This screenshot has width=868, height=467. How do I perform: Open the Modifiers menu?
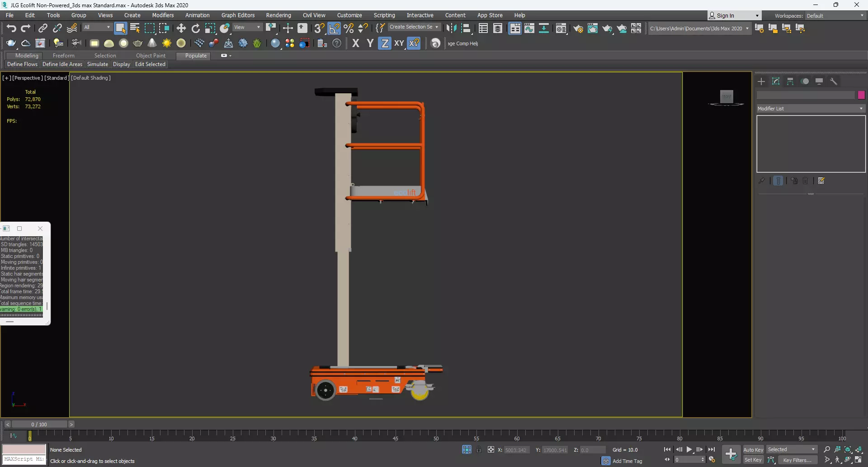pyautogui.click(x=163, y=15)
